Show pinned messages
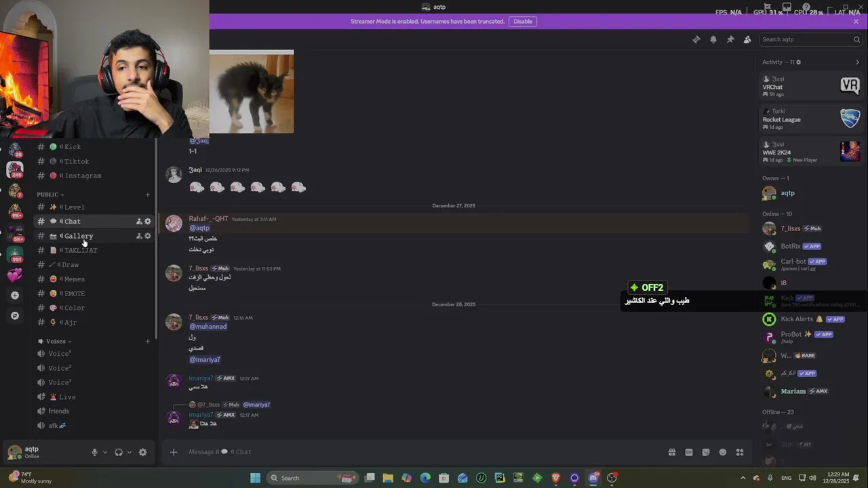This screenshot has height=488, width=868. [x=730, y=39]
